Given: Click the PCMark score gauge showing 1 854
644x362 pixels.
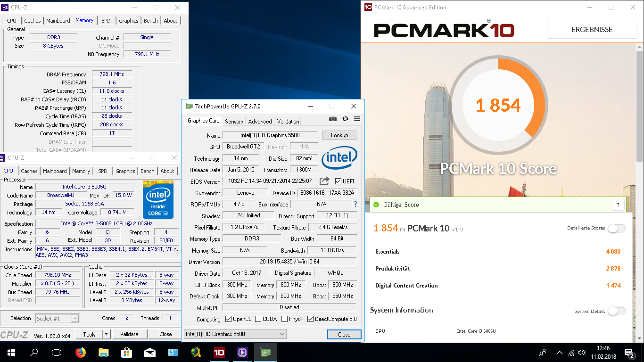Looking at the screenshot, I should (x=498, y=105).
